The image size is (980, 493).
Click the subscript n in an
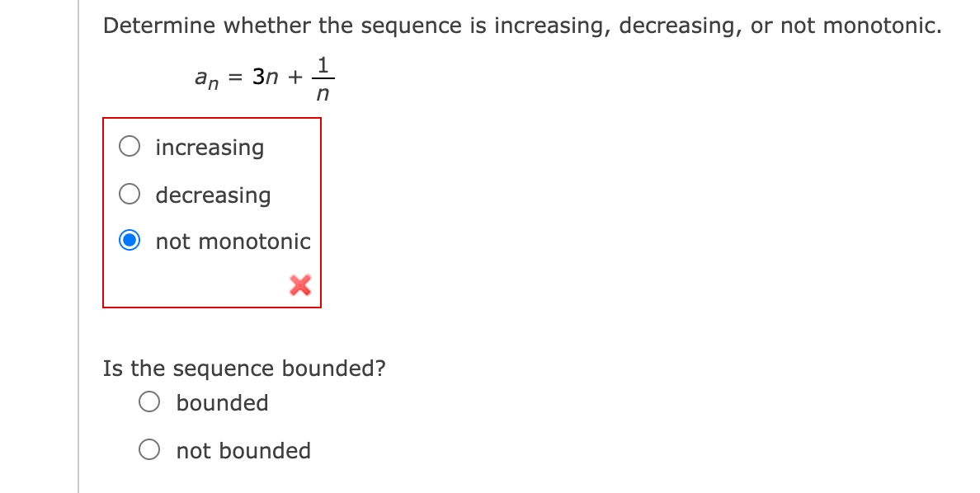[211, 82]
